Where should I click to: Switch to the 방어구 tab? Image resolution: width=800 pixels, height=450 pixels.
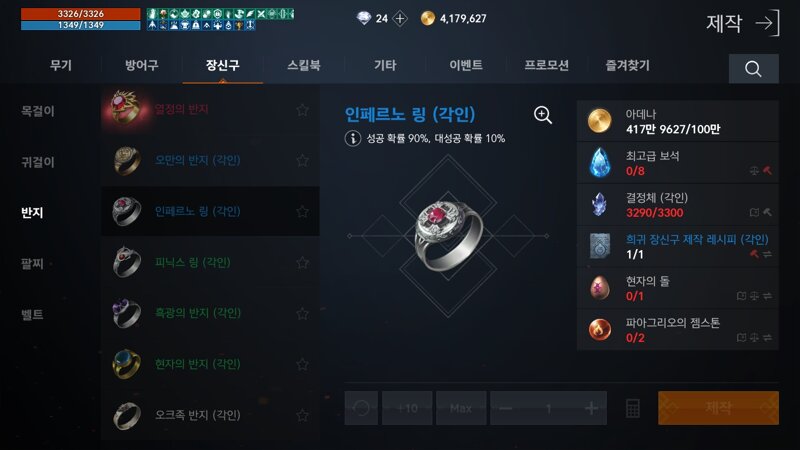(141, 65)
